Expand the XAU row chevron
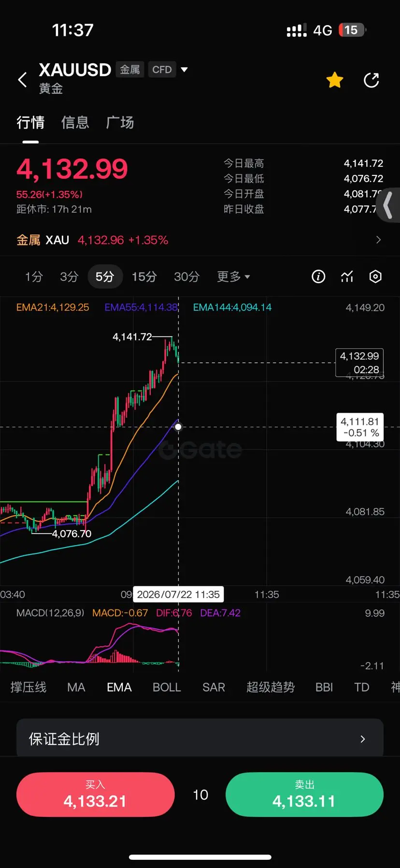The height and width of the screenshot is (868, 400). coord(378,240)
